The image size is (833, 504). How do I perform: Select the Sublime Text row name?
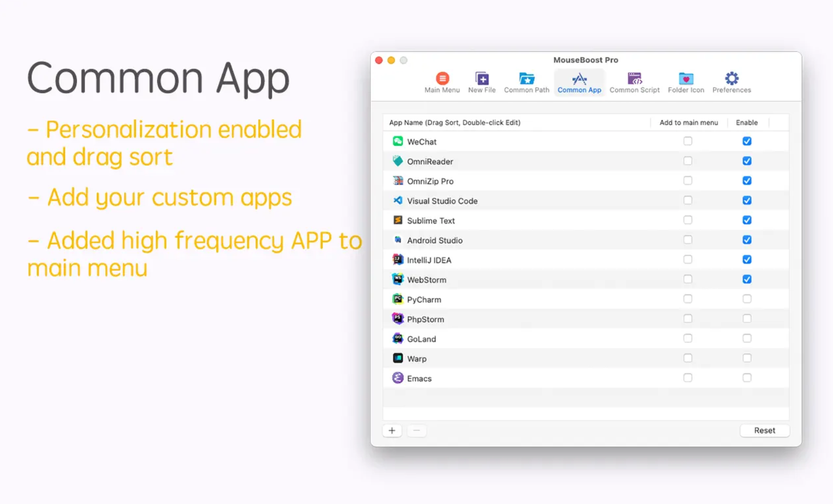click(x=431, y=221)
